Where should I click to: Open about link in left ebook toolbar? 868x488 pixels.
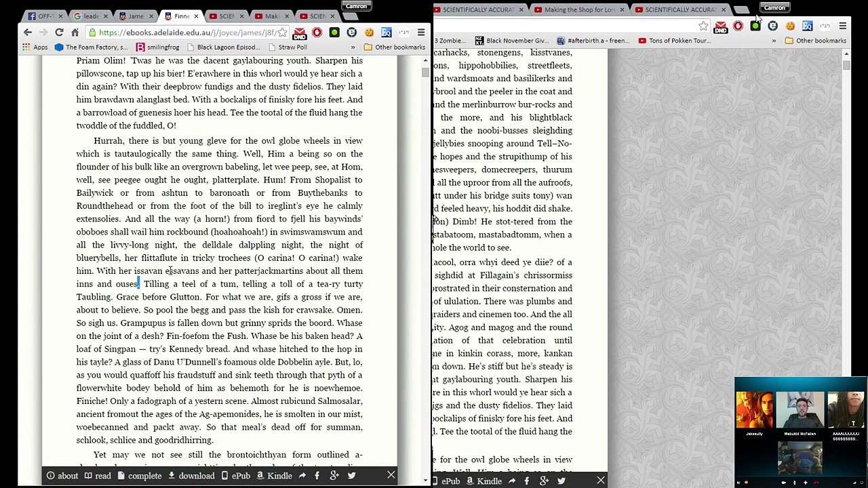[62, 476]
